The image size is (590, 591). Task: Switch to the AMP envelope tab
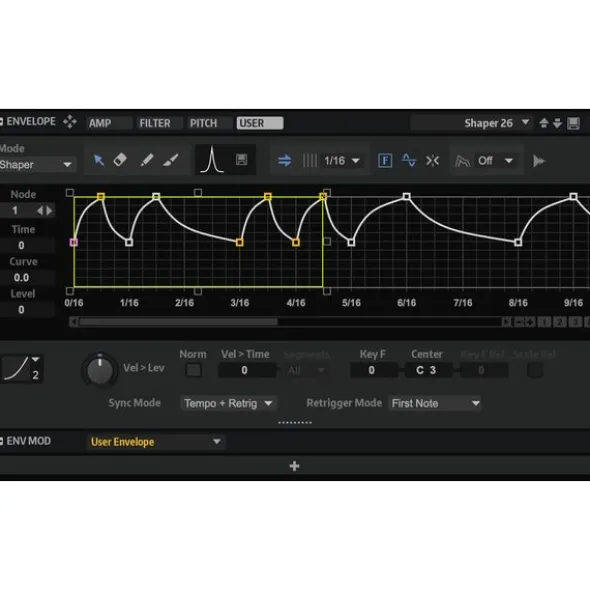tap(109, 123)
